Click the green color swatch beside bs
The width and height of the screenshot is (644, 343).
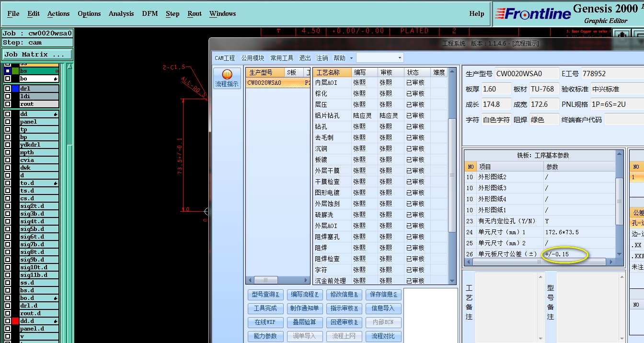pyautogui.click(x=15, y=71)
